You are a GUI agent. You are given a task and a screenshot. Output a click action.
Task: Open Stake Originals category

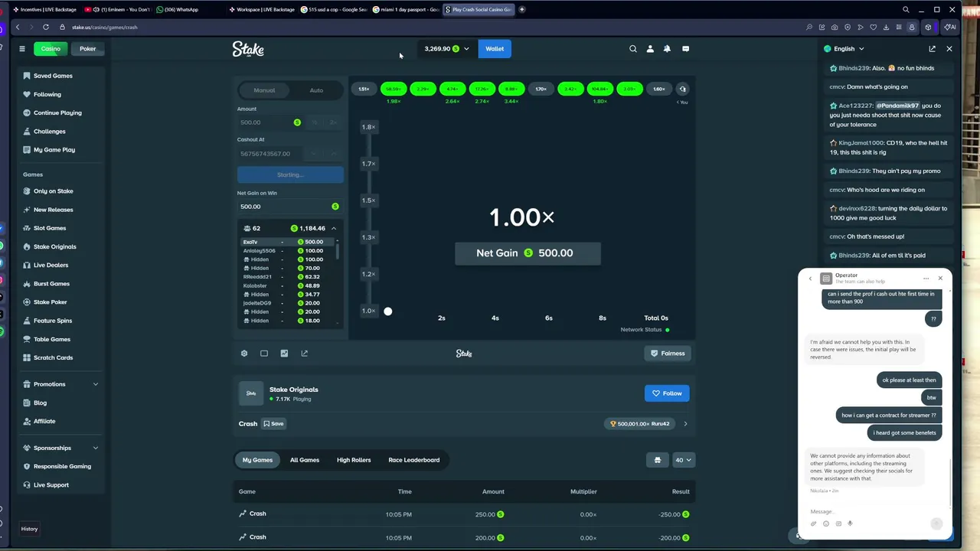coord(54,246)
